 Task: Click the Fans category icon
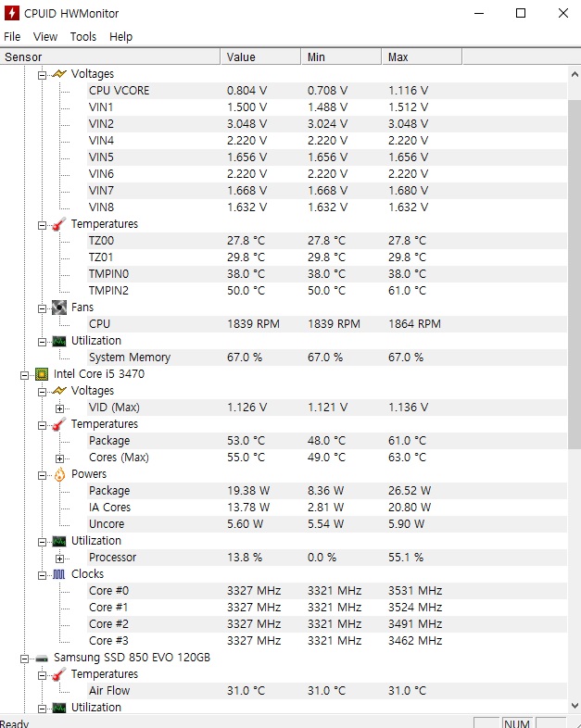[59, 308]
